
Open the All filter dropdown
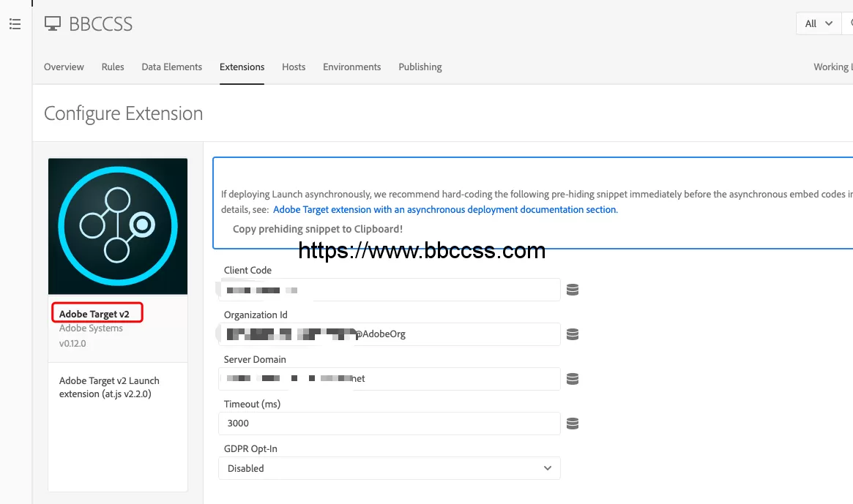pyautogui.click(x=819, y=24)
